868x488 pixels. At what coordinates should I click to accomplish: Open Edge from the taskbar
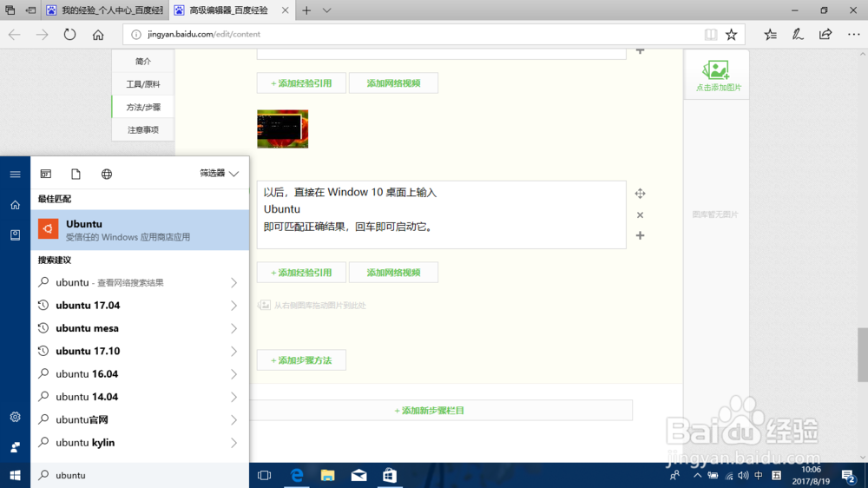pyautogui.click(x=297, y=475)
